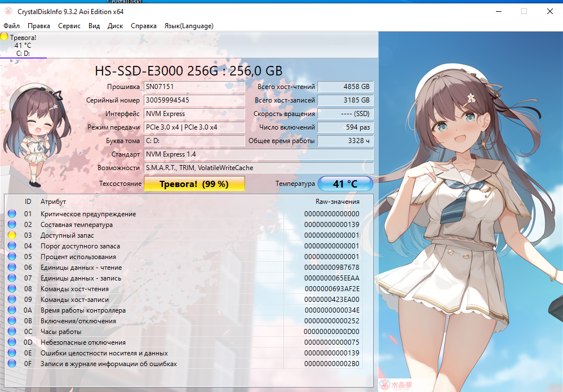Open the Язык(Language) menu

point(189,26)
